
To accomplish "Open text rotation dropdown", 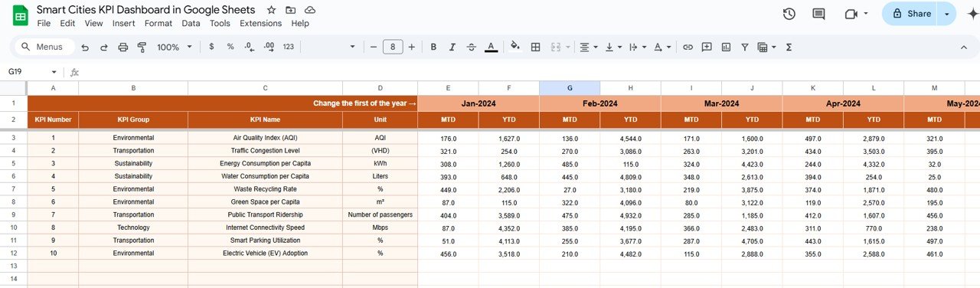I will [662, 47].
